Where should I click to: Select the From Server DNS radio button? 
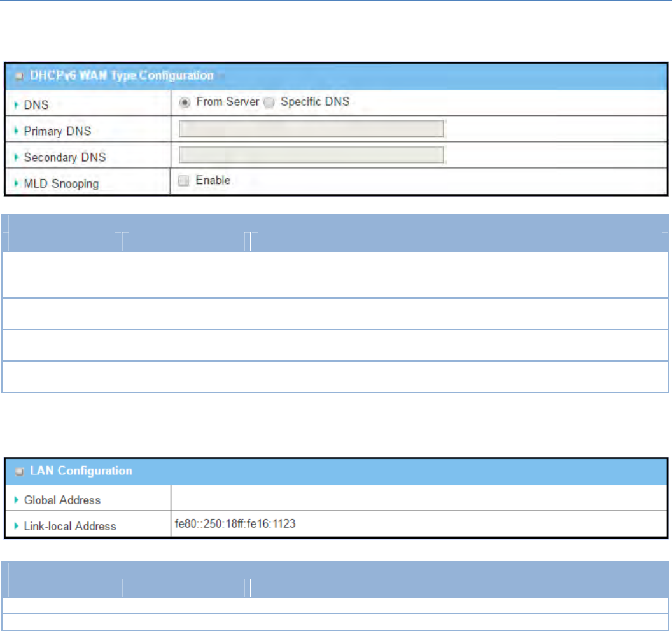click(x=185, y=103)
